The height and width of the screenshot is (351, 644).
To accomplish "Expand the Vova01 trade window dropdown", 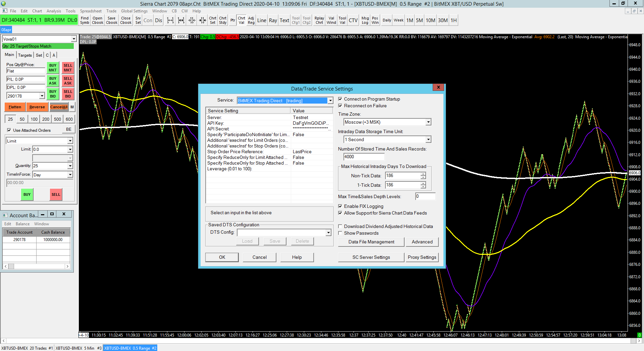I will tap(74, 39).
